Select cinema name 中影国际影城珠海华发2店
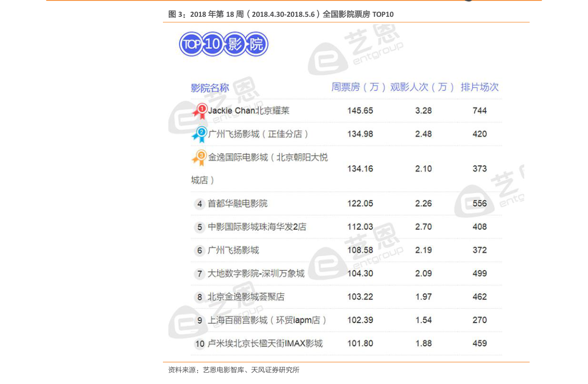 (257, 227)
